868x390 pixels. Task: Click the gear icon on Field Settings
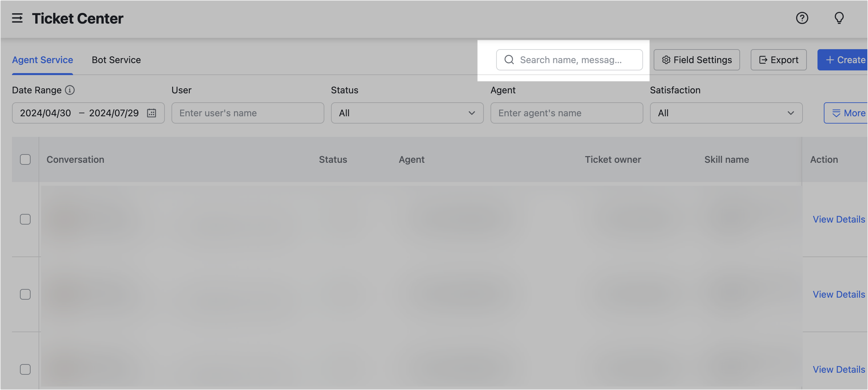click(666, 59)
